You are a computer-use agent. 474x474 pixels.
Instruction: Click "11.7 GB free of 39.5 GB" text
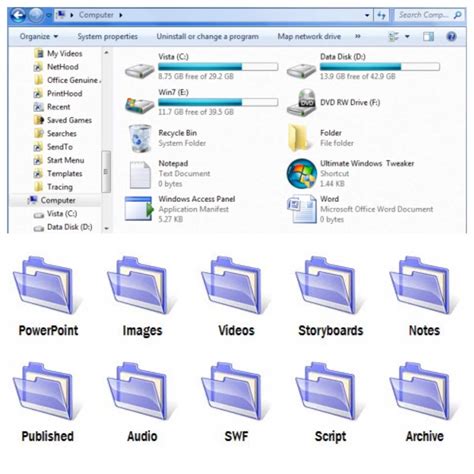[x=196, y=112]
